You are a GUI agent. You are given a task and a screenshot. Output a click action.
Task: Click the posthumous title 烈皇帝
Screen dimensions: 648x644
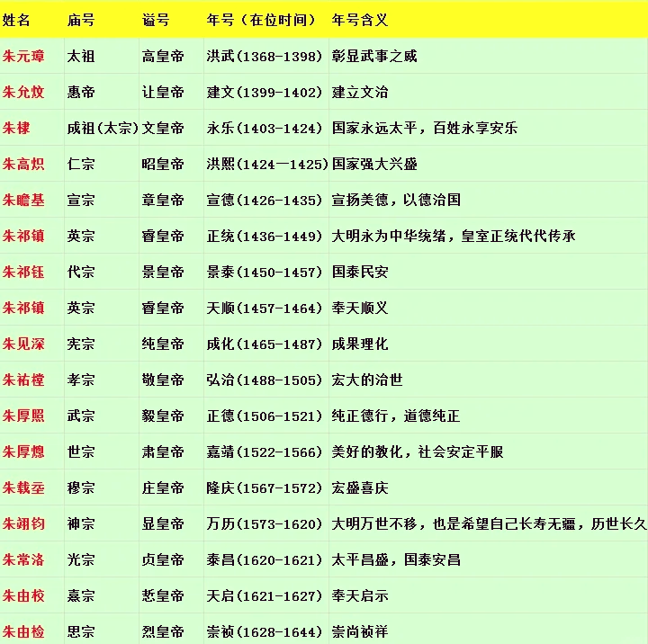pyautogui.click(x=163, y=631)
